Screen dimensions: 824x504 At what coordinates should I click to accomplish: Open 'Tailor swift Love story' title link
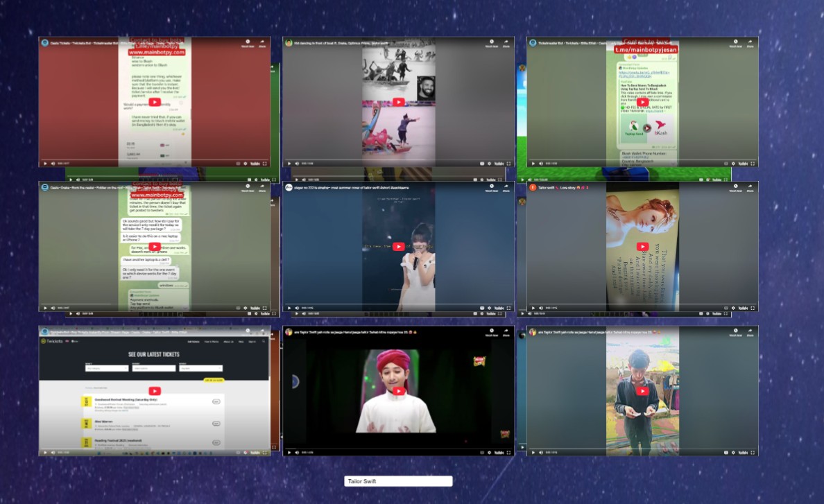coord(563,187)
